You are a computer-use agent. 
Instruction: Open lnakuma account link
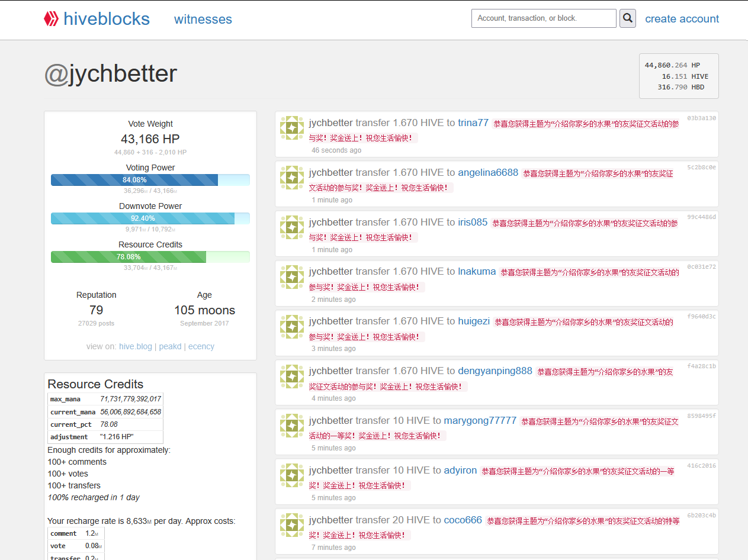(x=477, y=271)
